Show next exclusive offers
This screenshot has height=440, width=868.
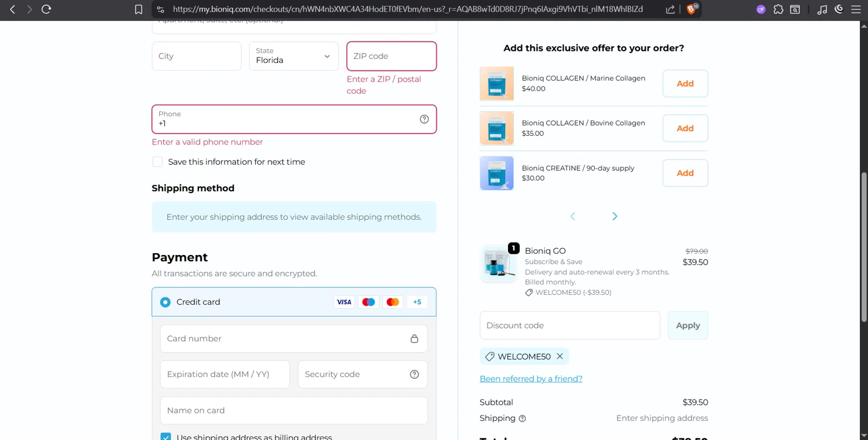click(x=615, y=216)
